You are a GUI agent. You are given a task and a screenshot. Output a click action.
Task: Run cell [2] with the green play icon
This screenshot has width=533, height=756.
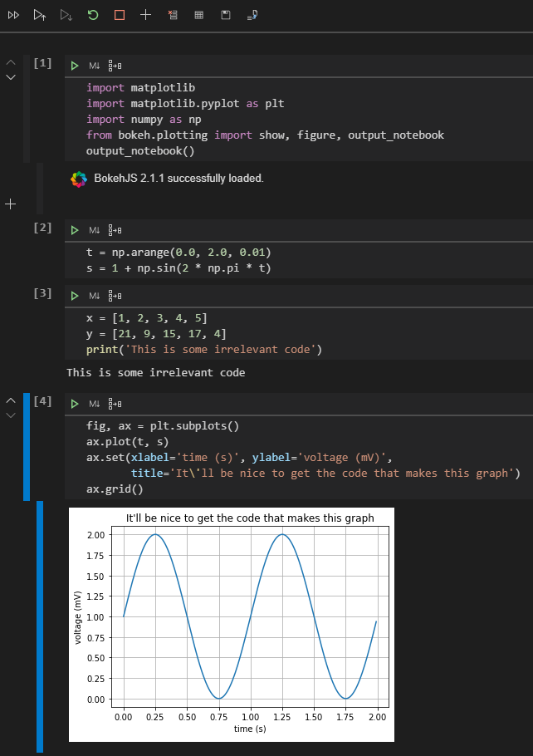[x=75, y=230]
